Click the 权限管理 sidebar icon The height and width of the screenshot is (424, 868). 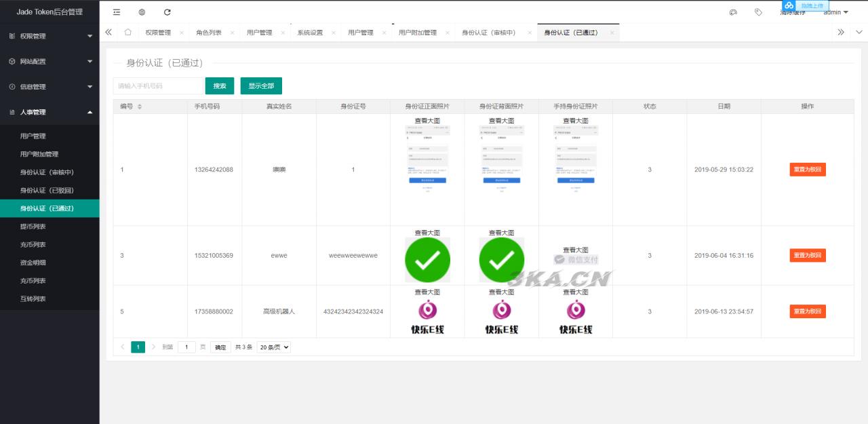(12, 36)
